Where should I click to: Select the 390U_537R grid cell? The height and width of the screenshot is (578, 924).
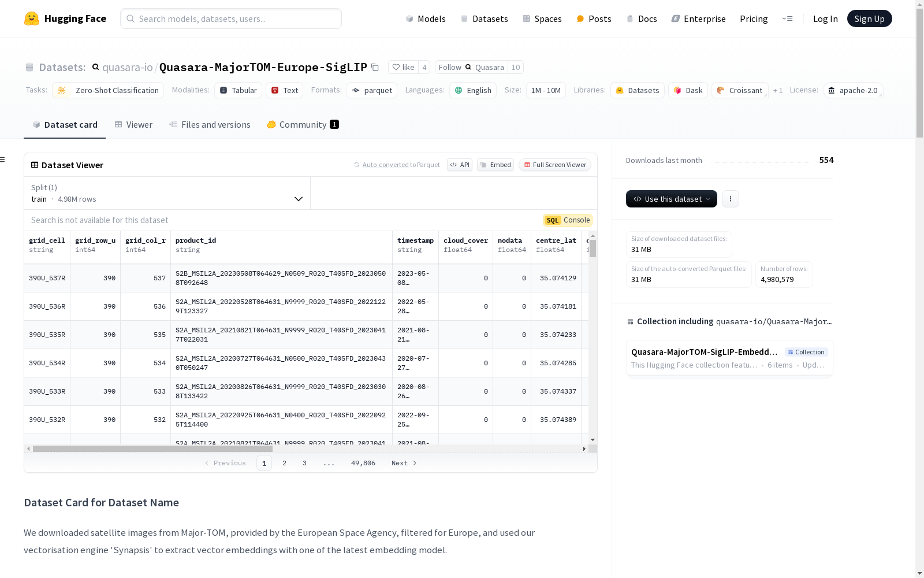pos(47,278)
